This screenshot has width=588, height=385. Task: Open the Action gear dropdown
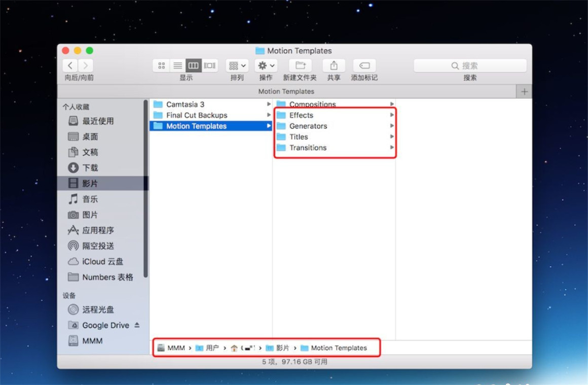pyautogui.click(x=266, y=65)
